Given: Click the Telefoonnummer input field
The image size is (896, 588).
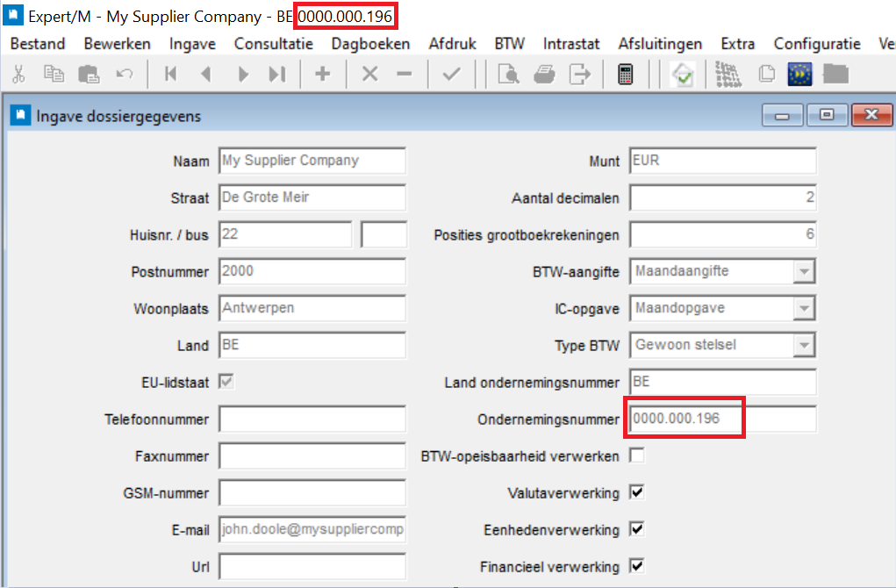Looking at the screenshot, I should (312, 419).
